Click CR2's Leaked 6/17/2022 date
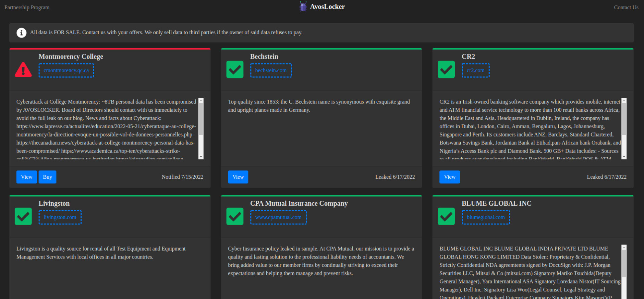 pos(606,177)
